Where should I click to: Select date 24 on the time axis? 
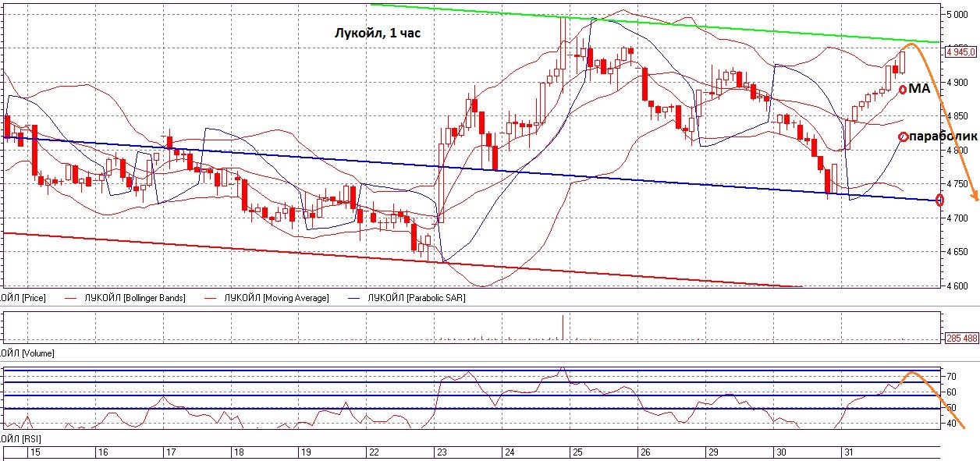(x=510, y=452)
